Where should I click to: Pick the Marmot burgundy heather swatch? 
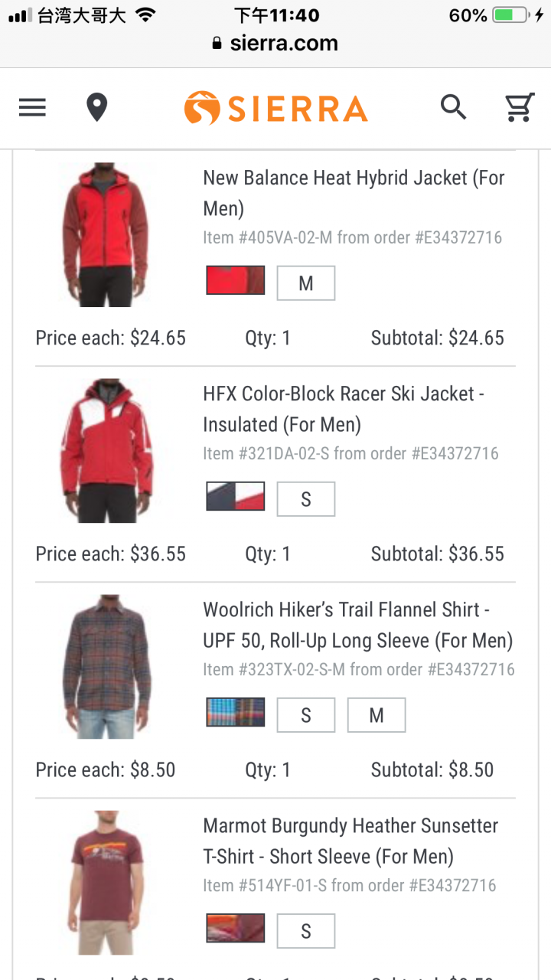coord(236,928)
